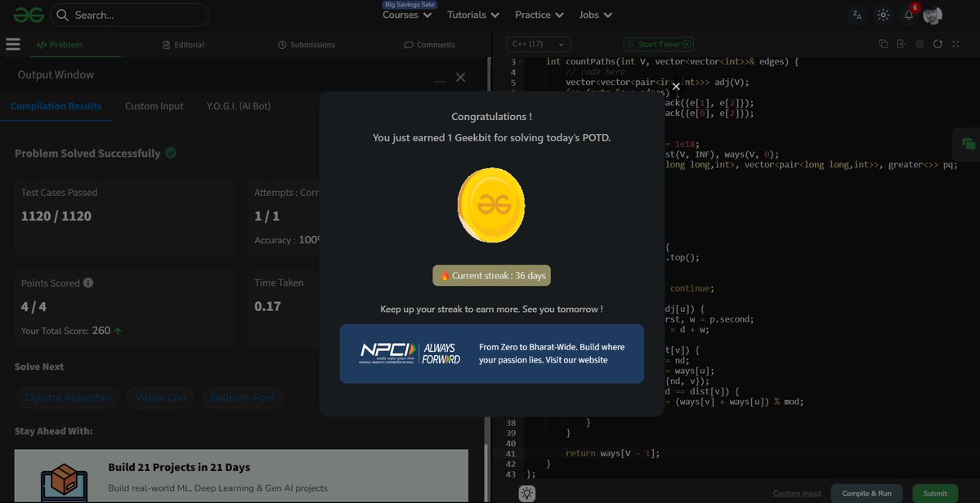Click the Stay Ahead With heading
Viewport: 980px width, 503px height.
point(54,431)
